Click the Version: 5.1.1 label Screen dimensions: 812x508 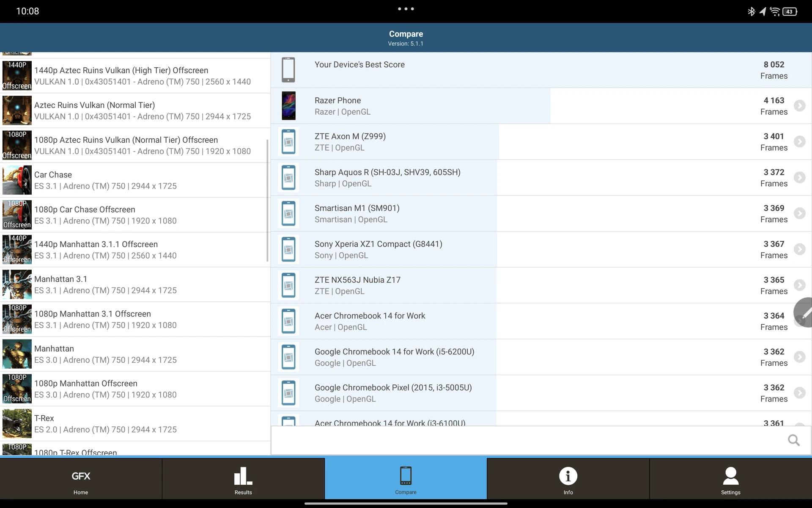(x=406, y=44)
